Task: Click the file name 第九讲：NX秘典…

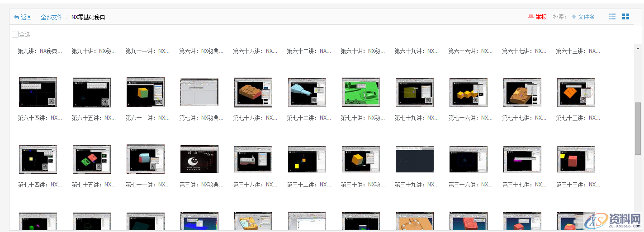Action: click(x=40, y=51)
